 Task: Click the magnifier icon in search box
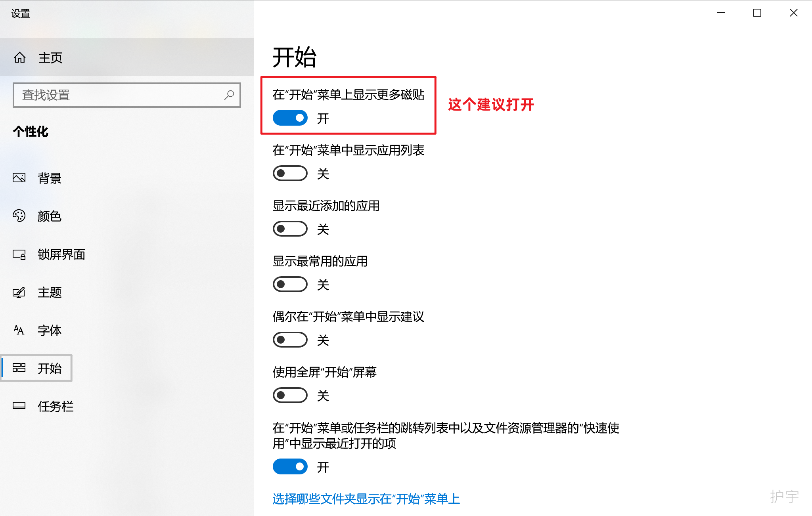[x=229, y=95]
